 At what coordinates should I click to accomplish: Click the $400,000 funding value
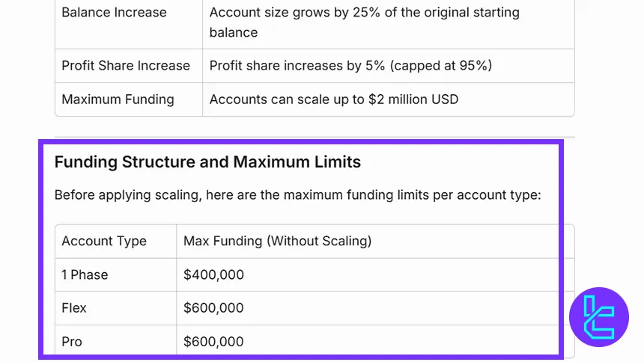[213, 274]
